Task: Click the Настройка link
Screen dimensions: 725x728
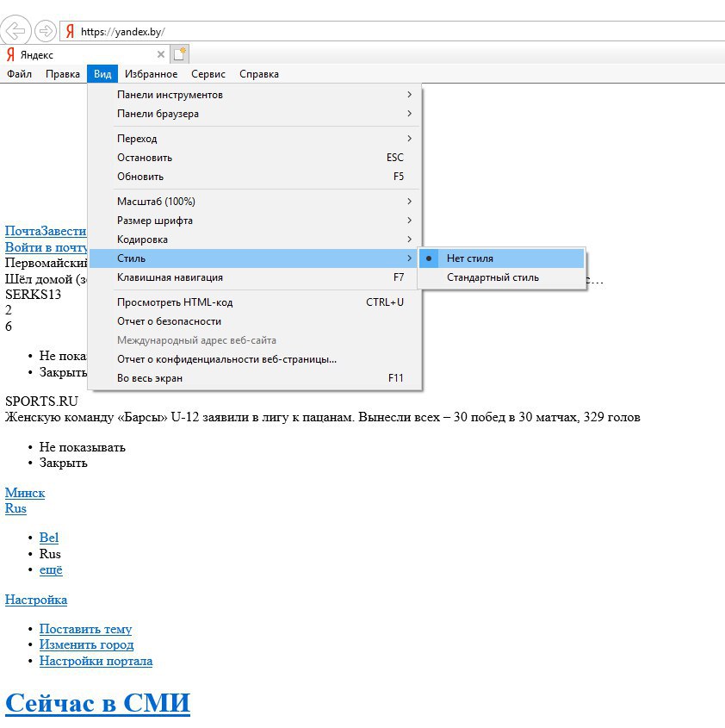Action: 36,600
